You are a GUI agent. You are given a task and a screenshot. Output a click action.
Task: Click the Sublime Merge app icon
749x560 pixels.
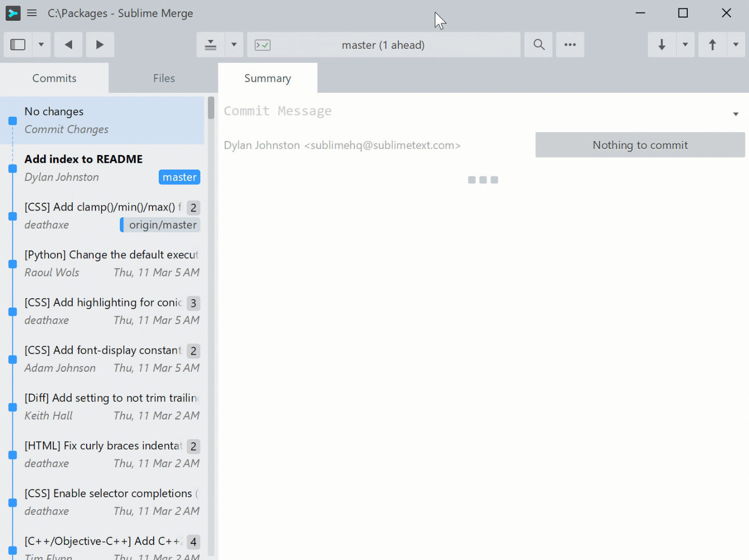coord(13,13)
